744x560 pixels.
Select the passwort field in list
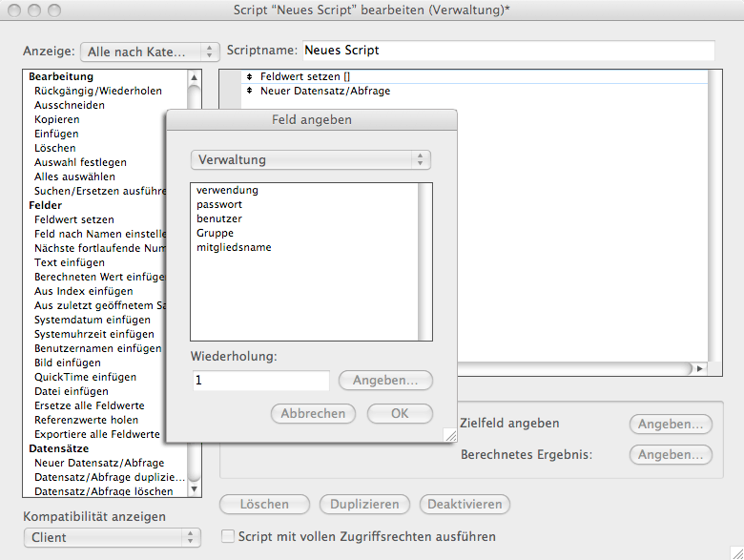[219, 204]
